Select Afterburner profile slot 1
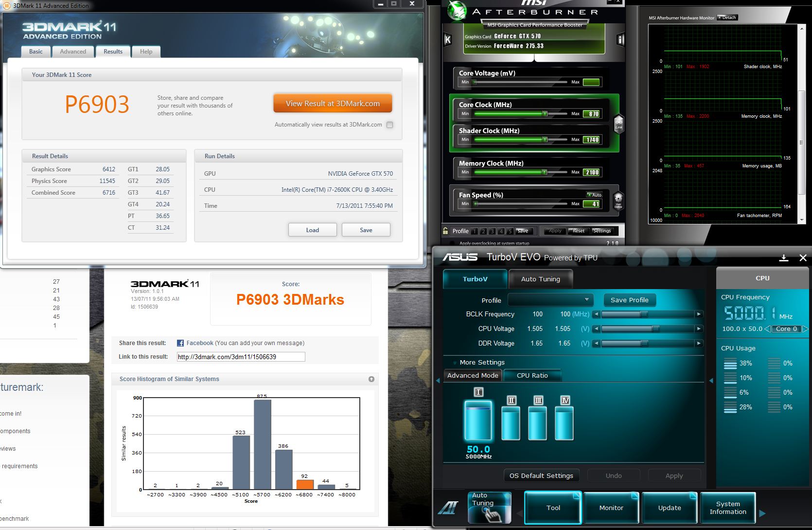Image resolution: width=812 pixels, height=530 pixels. click(475, 231)
